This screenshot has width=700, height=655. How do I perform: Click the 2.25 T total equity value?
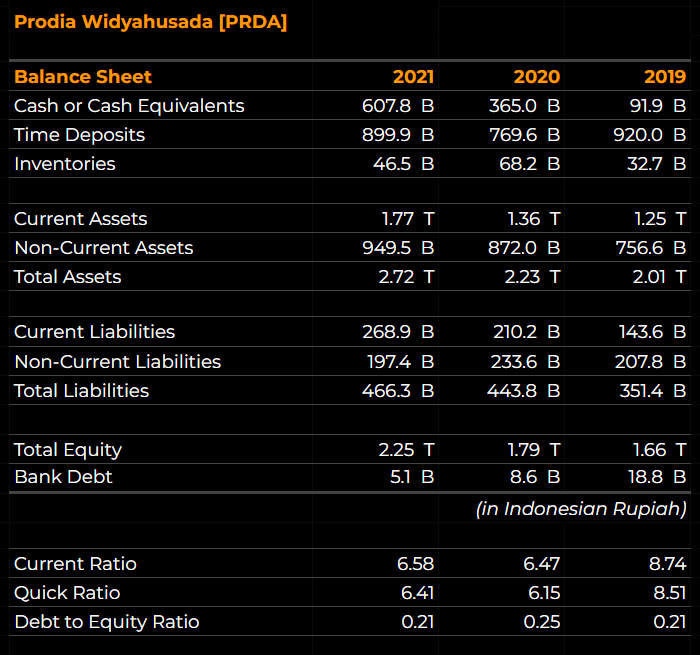[x=406, y=450]
